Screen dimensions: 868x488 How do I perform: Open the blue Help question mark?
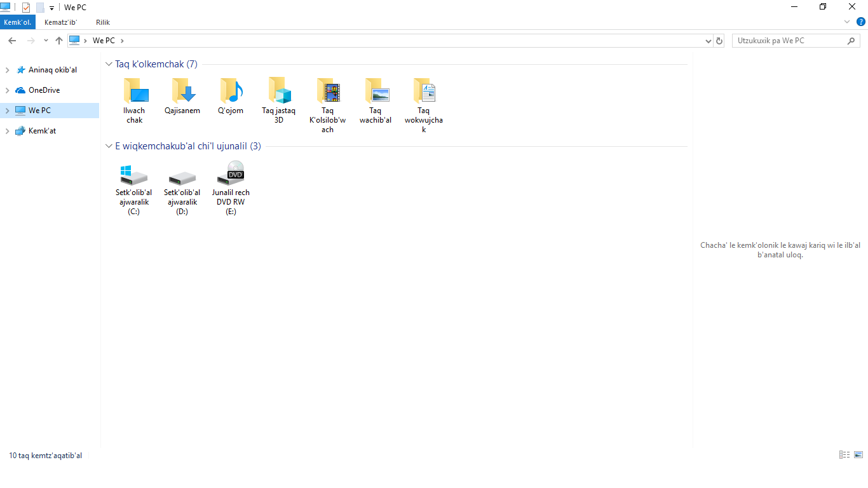coord(861,22)
